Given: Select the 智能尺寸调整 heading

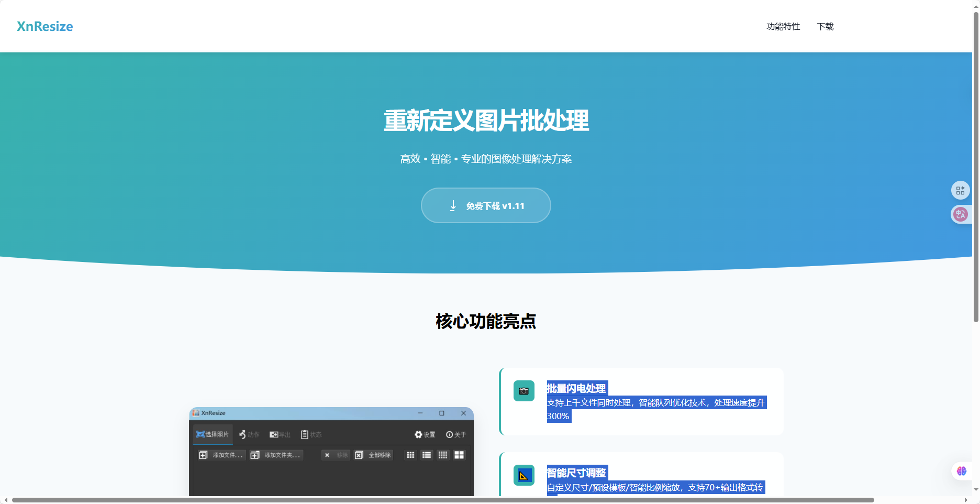Looking at the screenshot, I should (576, 473).
